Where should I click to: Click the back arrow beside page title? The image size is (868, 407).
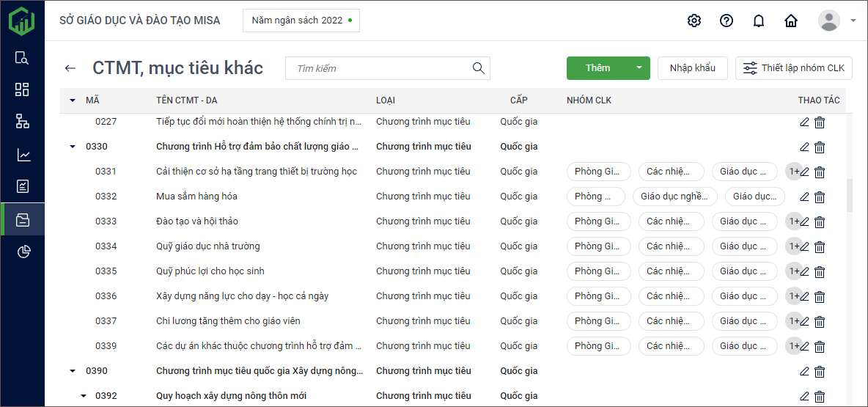(x=70, y=68)
